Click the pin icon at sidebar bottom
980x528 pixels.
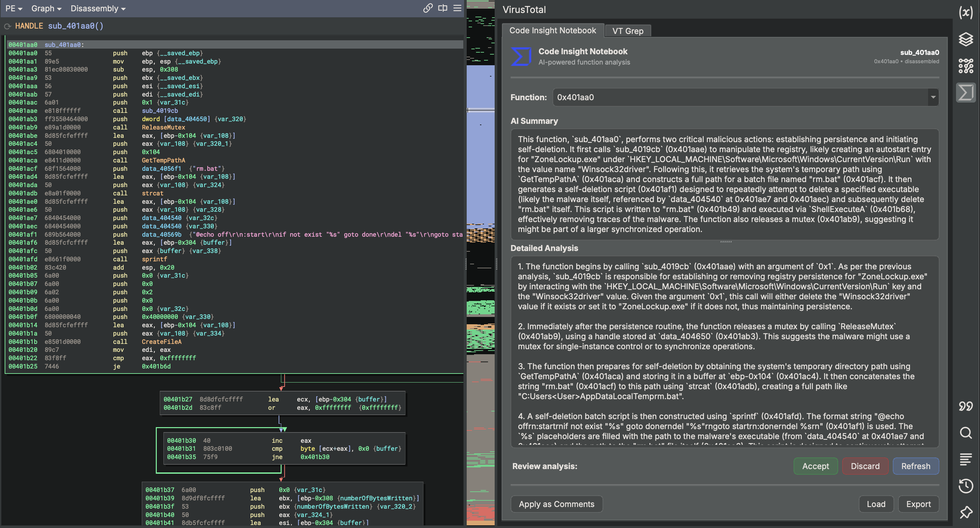(966, 512)
